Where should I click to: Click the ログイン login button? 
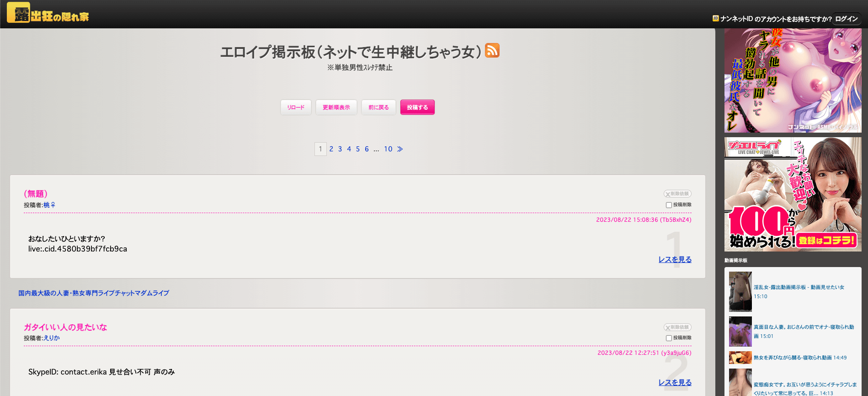tap(847, 19)
